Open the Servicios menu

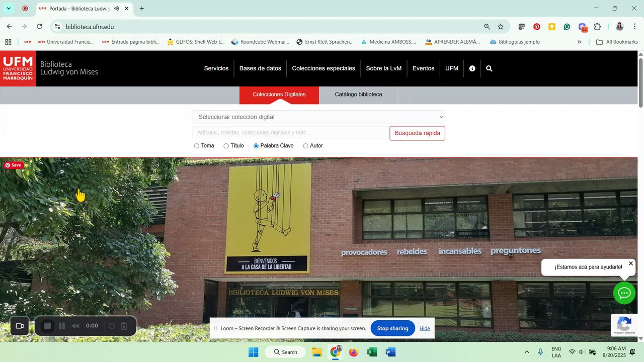216,68
